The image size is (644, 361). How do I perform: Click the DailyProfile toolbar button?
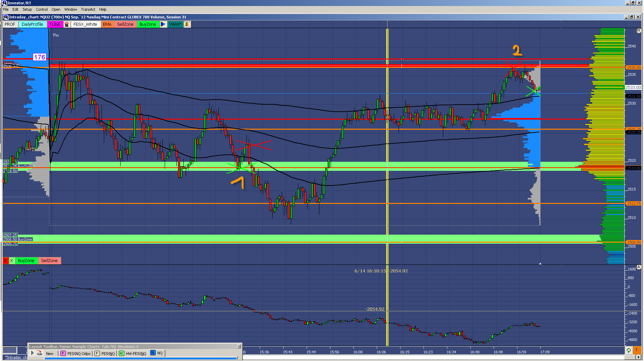32,24
